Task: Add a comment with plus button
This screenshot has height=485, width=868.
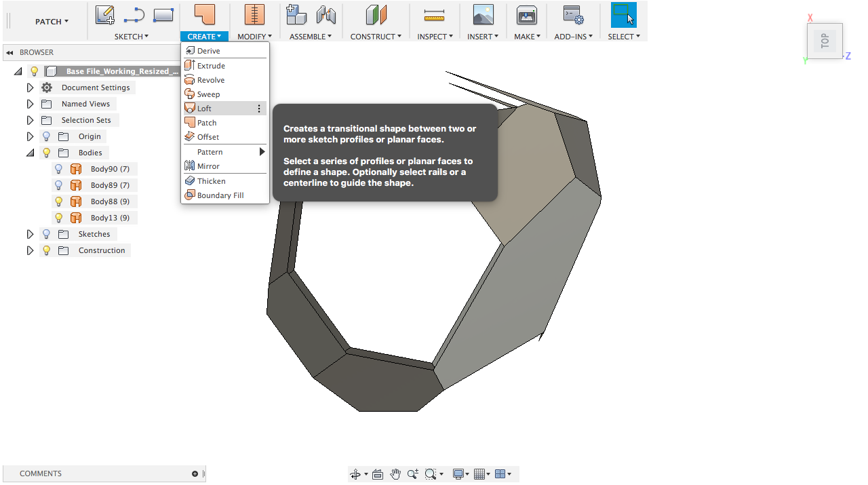Action: click(195, 474)
